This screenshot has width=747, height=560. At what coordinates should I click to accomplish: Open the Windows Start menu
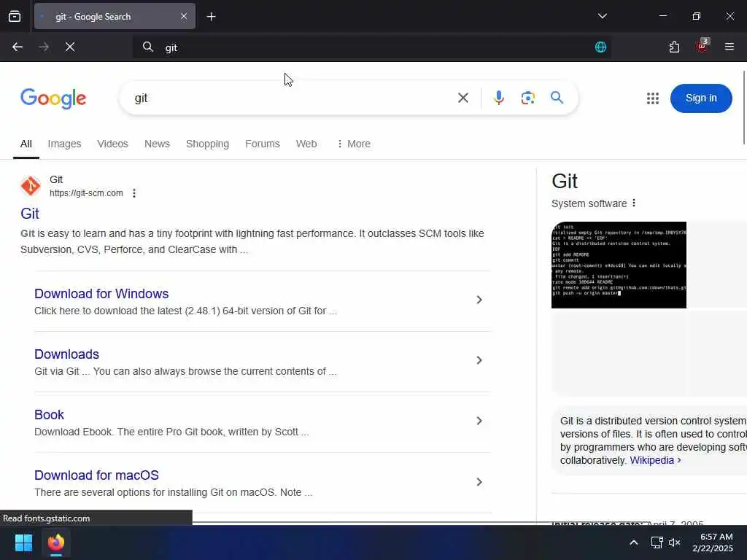coord(23,542)
